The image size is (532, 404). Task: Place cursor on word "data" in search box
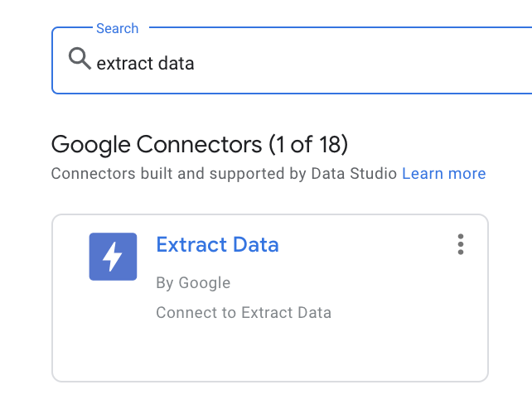177,63
